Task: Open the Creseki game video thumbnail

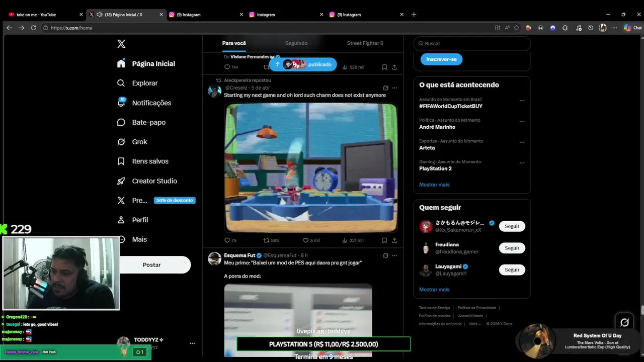Action: pos(311,167)
